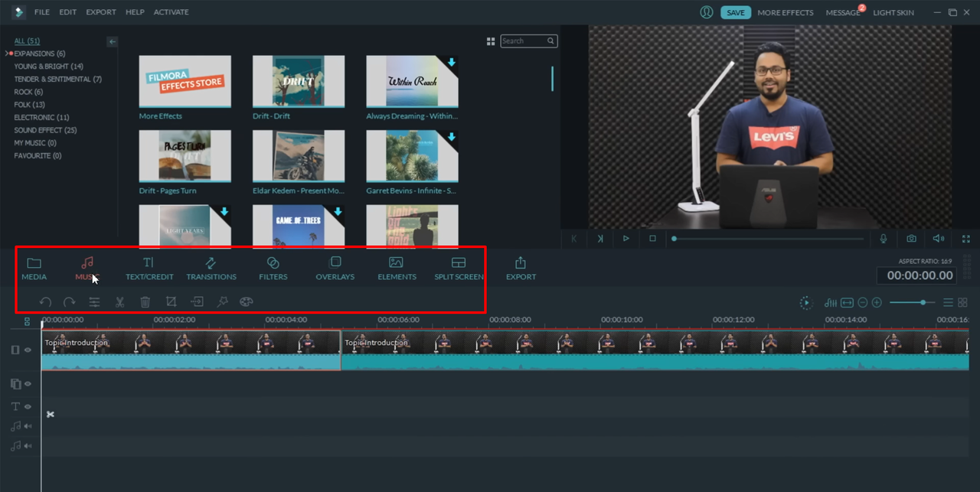980x492 pixels.
Task: Click the timeline zoom slider handle
Action: tap(923, 303)
